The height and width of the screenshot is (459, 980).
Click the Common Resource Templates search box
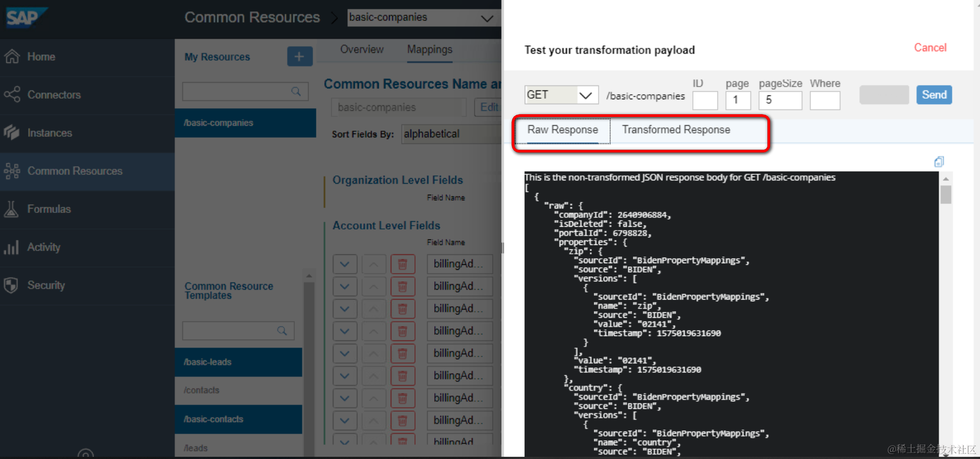(238, 331)
